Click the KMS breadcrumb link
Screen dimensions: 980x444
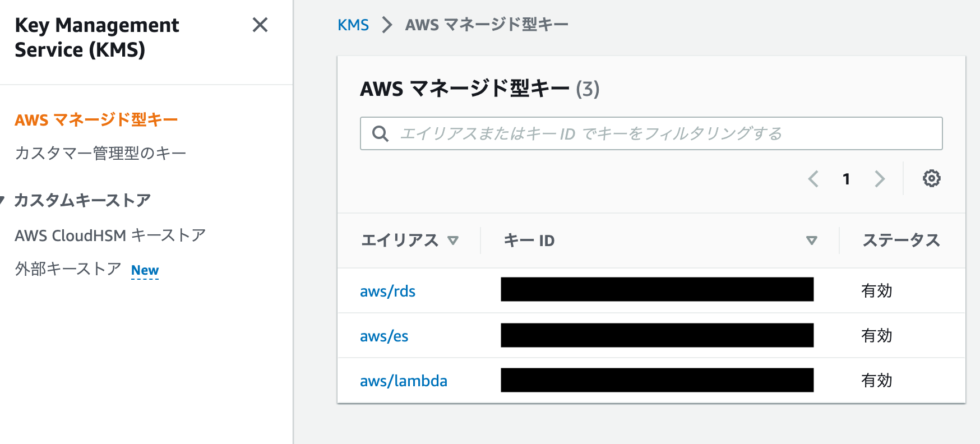point(353,25)
